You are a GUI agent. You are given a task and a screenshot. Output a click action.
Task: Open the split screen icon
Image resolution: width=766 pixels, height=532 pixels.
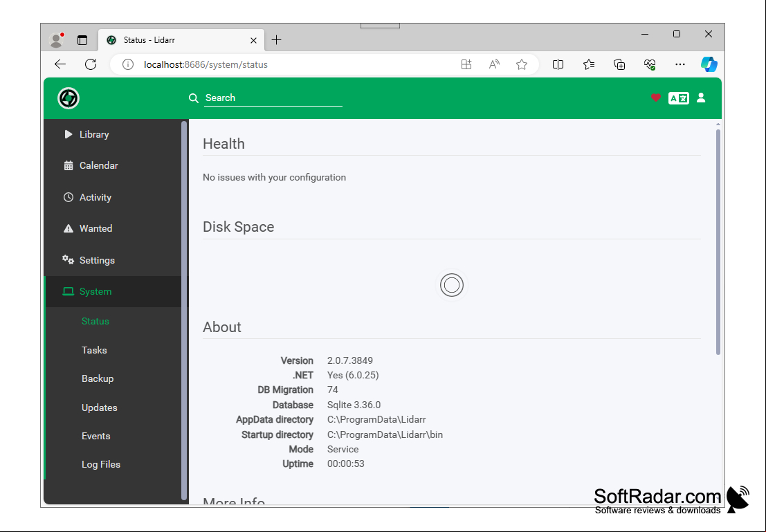558,64
